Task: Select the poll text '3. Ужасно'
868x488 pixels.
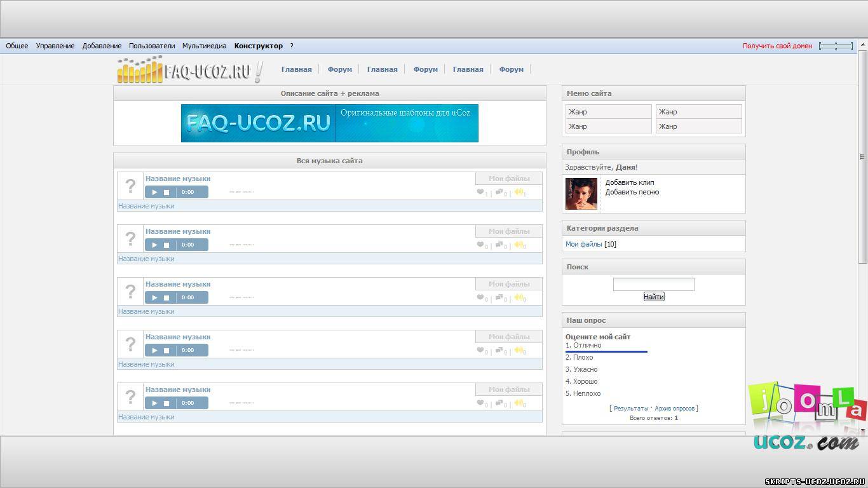Action: 581,369
